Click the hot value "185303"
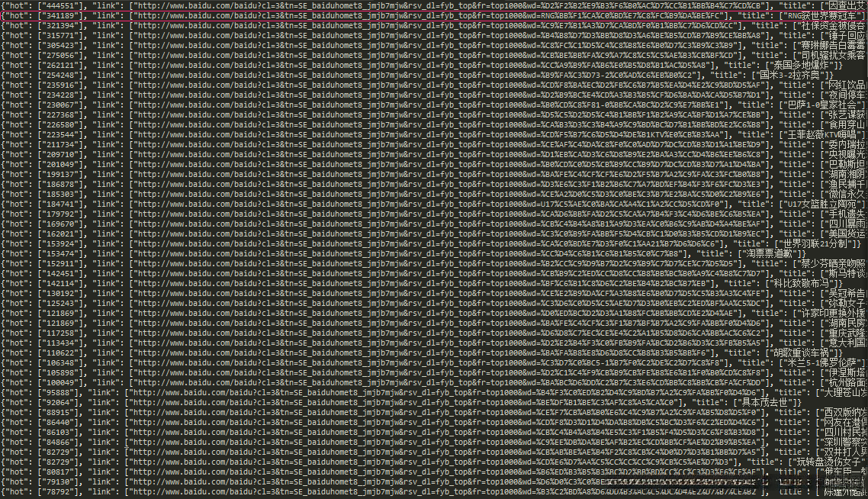 [x=61, y=195]
